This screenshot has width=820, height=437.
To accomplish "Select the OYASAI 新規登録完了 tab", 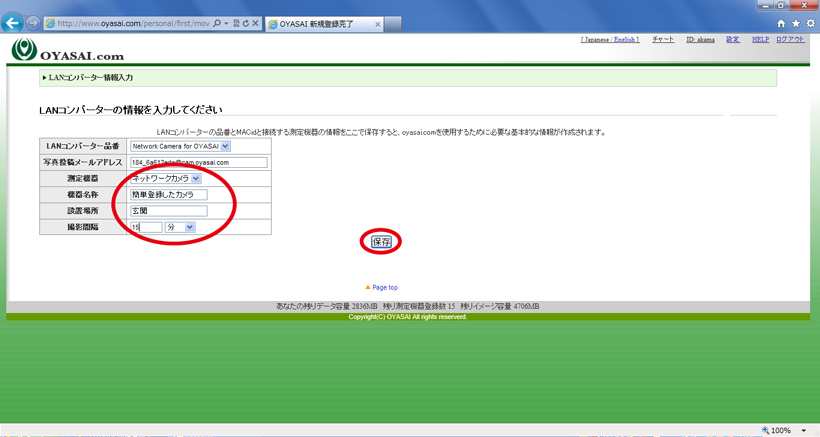I will pos(325,24).
